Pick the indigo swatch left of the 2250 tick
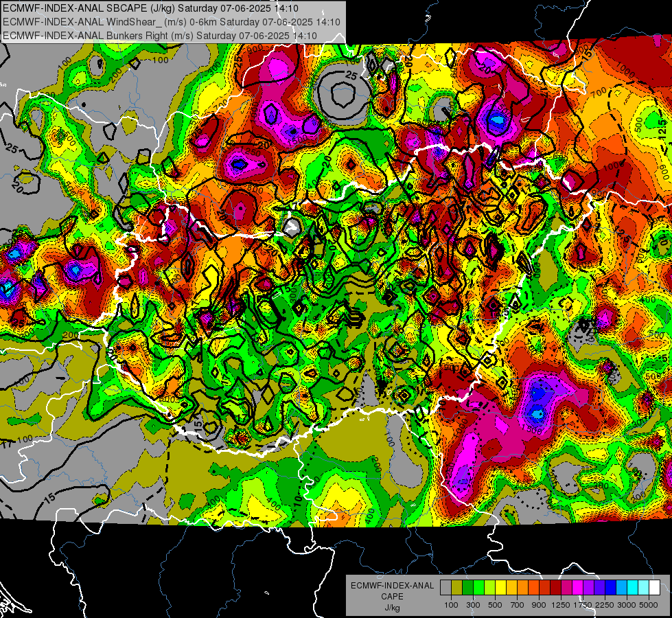Image resolution: width=672 pixels, height=618 pixels. point(600,588)
